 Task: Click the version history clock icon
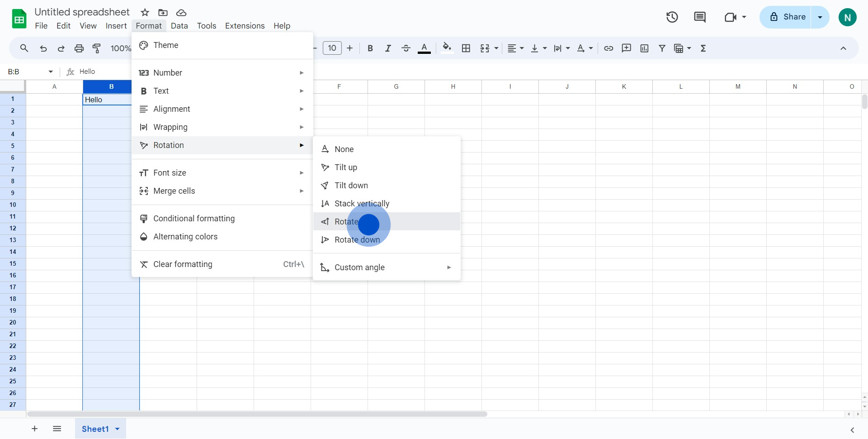point(672,17)
